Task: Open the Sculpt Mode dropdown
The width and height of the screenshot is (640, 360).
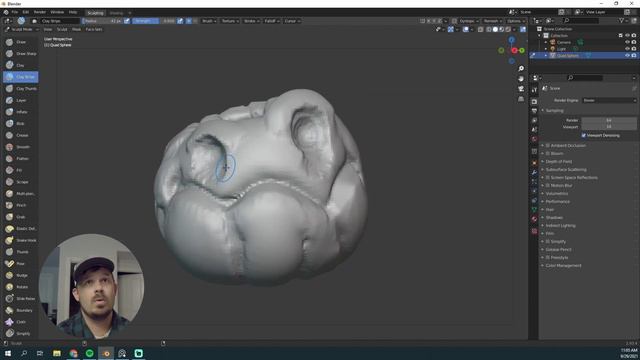Action: point(22,29)
